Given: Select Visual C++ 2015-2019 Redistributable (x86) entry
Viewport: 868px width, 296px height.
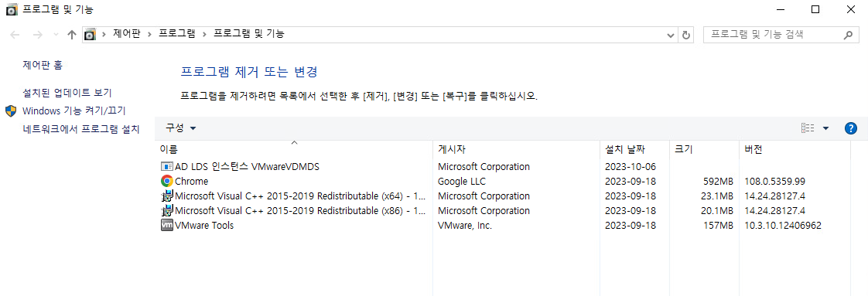Looking at the screenshot, I should pyautogui.click(x=301, y=211).
